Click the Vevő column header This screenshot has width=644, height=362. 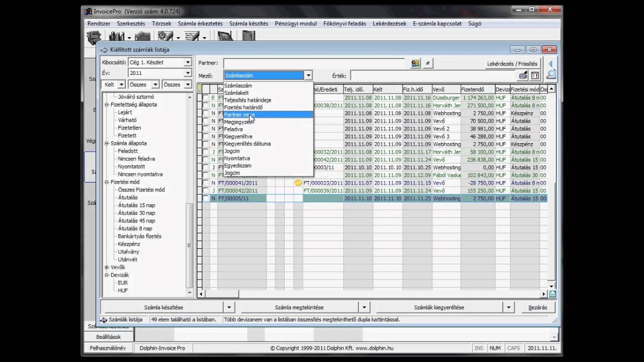tap(446, 89)
